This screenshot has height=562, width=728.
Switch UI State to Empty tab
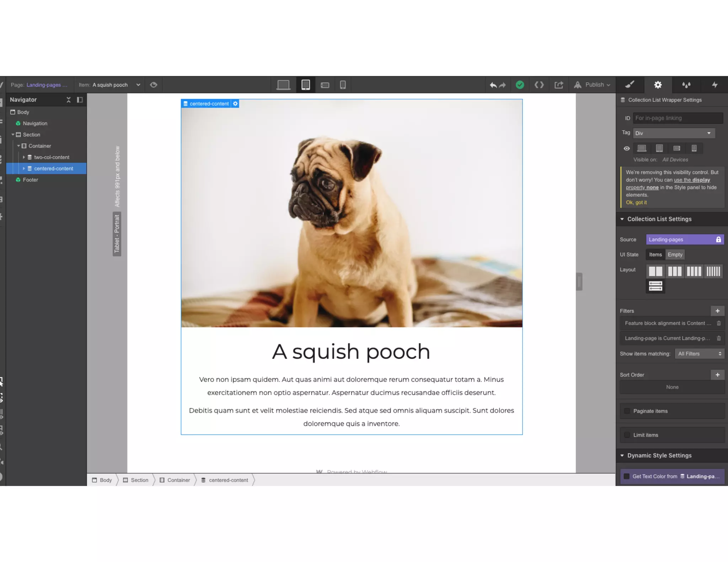[x=675, y=254]
